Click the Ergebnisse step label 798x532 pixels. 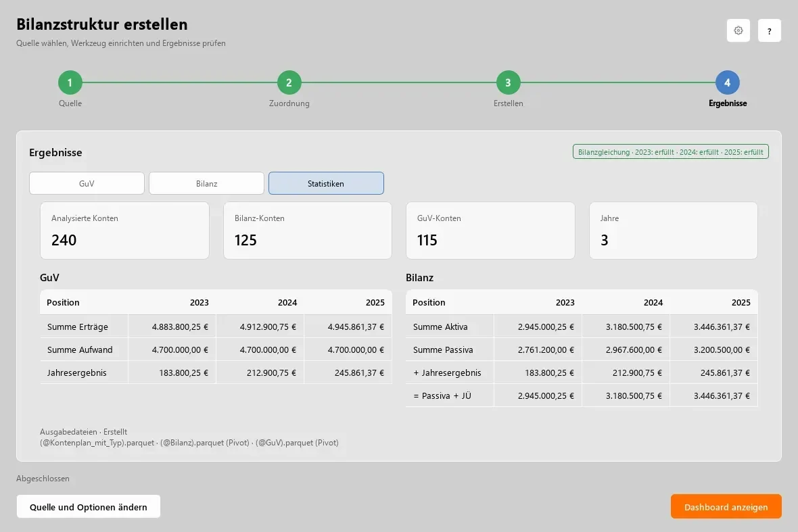[x=727, y=103]
